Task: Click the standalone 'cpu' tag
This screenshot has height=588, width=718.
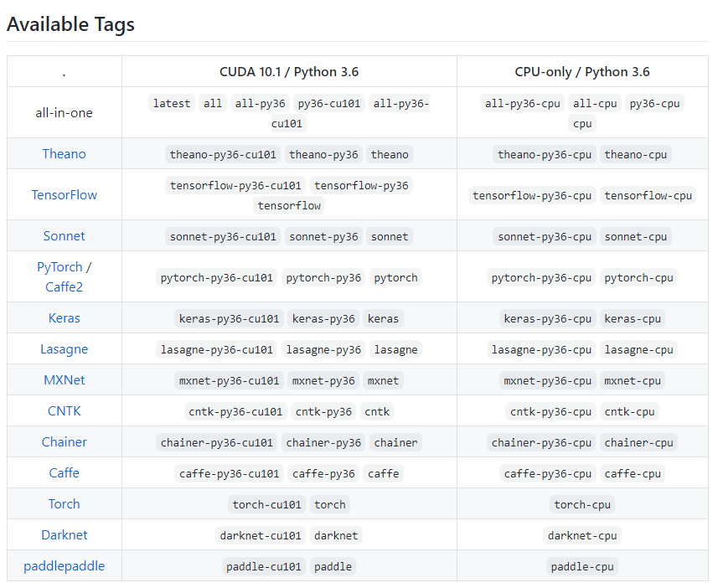Action: point(582,124)
